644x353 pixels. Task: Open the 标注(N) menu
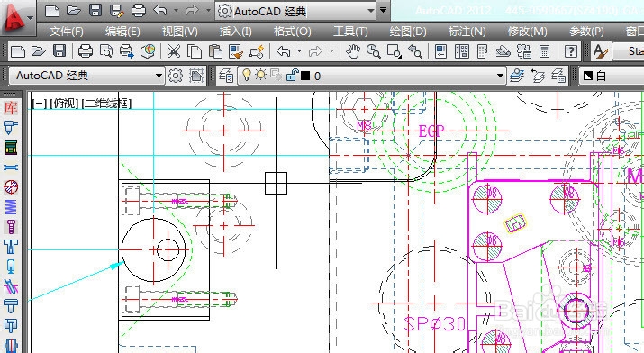click(x=467, y=32)
